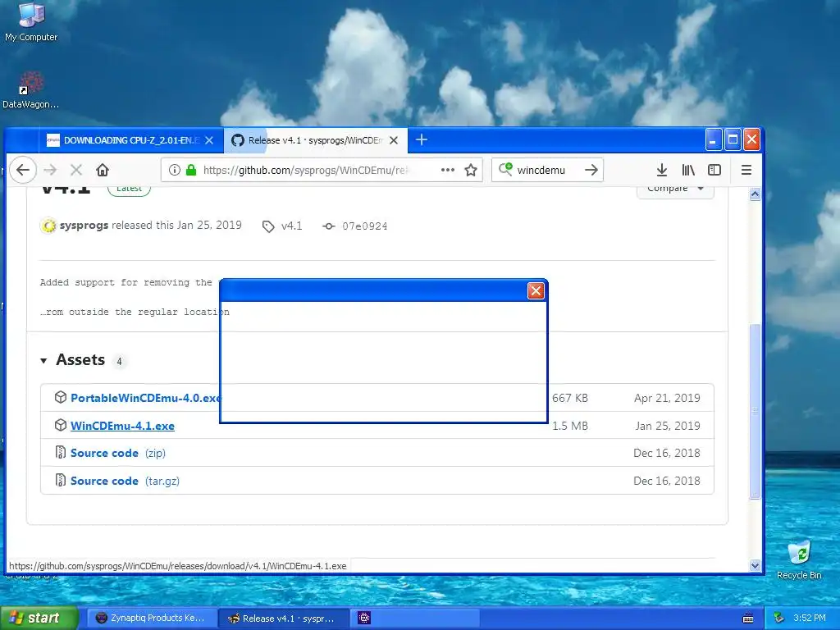Click the vertical scrollbar thumb

[755, 412]
